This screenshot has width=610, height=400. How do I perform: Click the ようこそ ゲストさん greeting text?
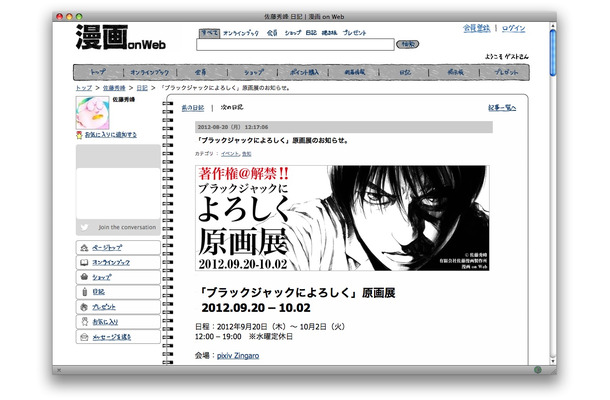(507, 57)
